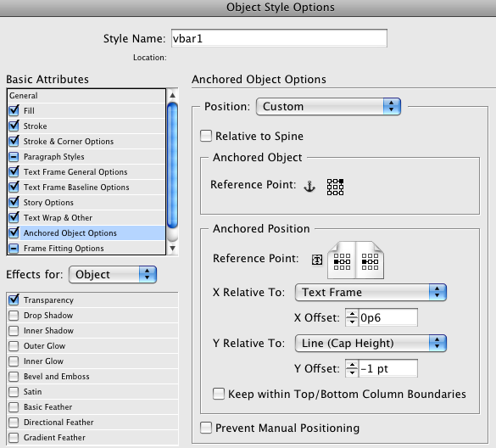Select Anchored Object Options row label

click(70, 233)
